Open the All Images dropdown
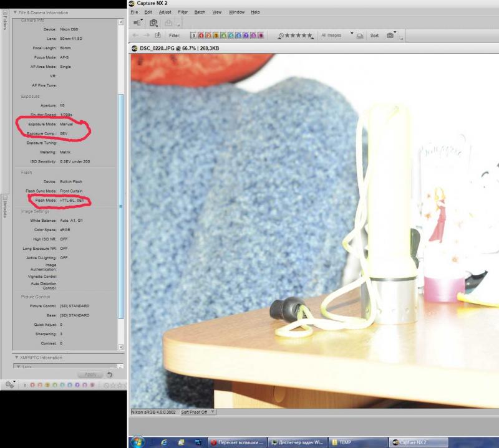 coord(337,36)
